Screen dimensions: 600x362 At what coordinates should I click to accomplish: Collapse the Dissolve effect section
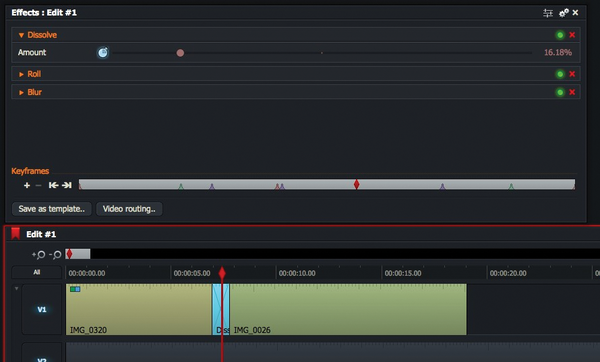[x=21, y=35]
